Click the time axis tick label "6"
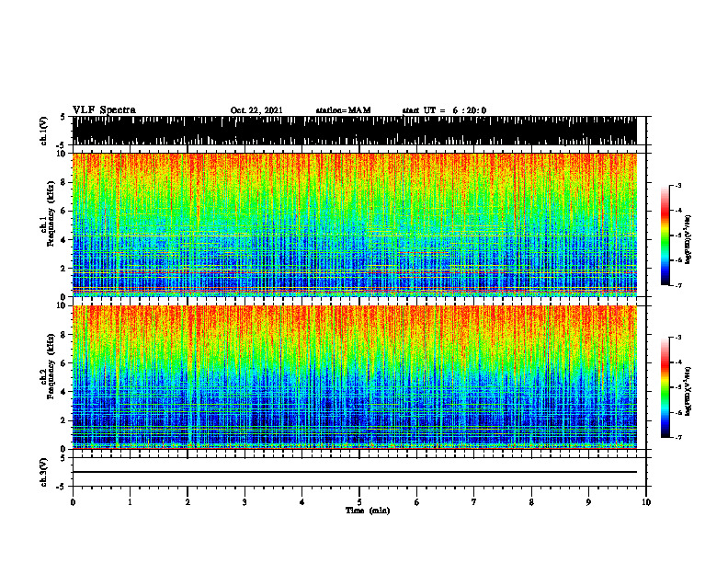The height and width of the screenshot is (563, 728). 417,502
